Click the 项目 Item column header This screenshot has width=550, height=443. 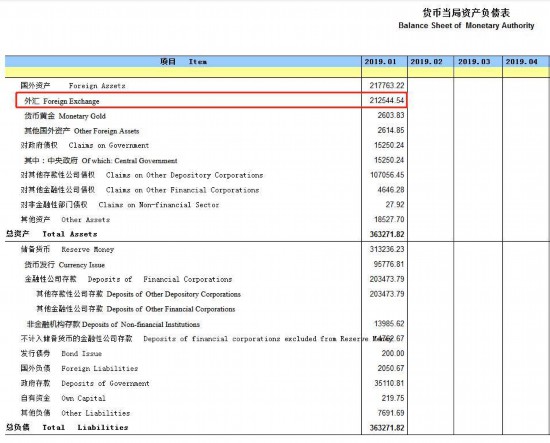click(x=183, y=61)
